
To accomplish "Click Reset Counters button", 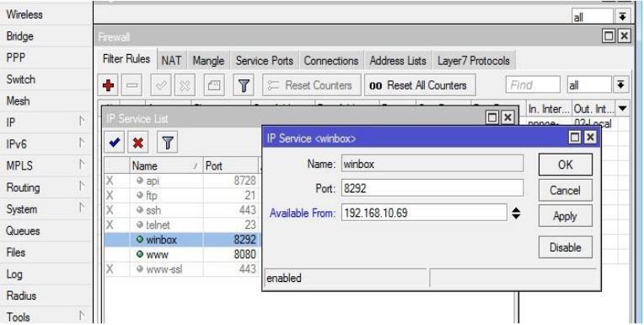I will tap(312, 85).
